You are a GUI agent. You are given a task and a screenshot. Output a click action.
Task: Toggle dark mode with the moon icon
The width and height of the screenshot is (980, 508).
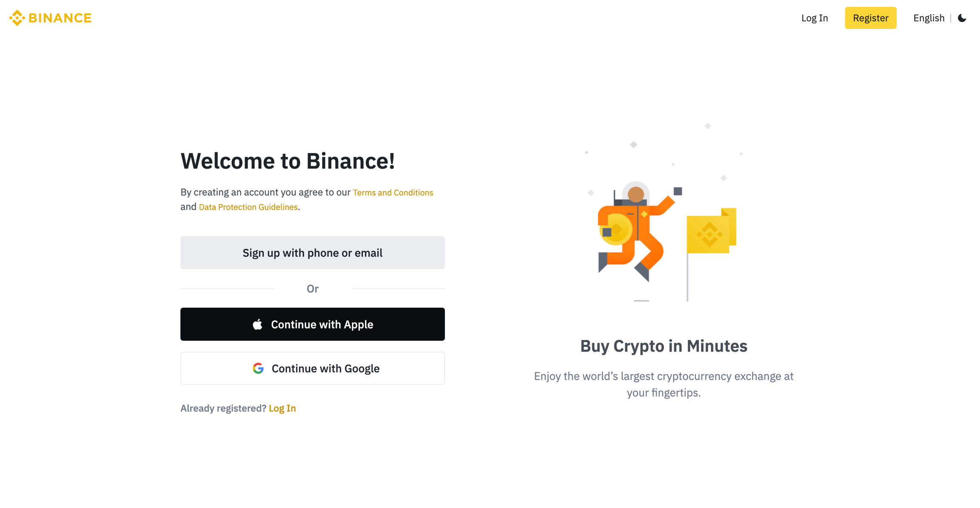click(962, 18)
